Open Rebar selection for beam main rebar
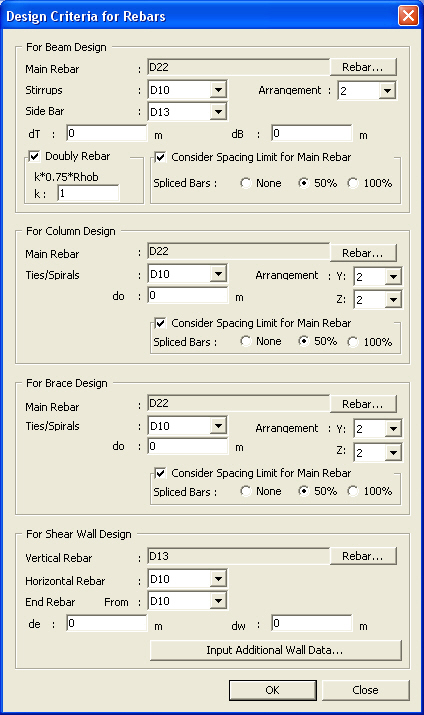 (363, 67)
